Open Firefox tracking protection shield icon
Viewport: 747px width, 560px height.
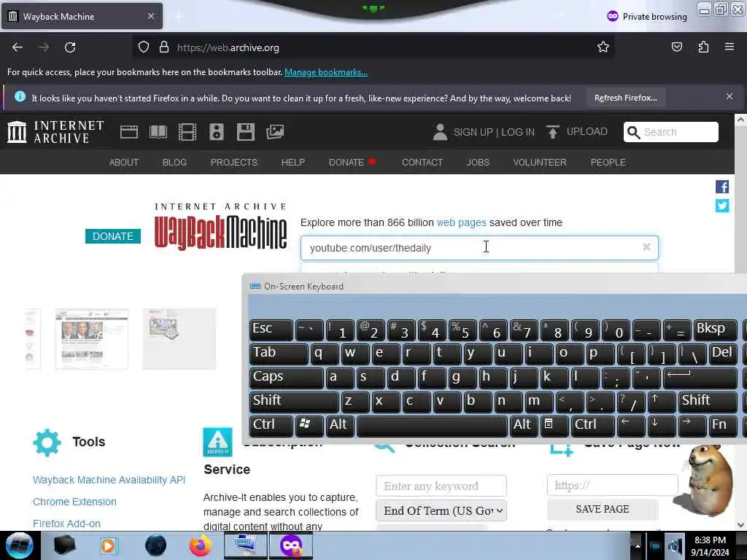(144, 47)
